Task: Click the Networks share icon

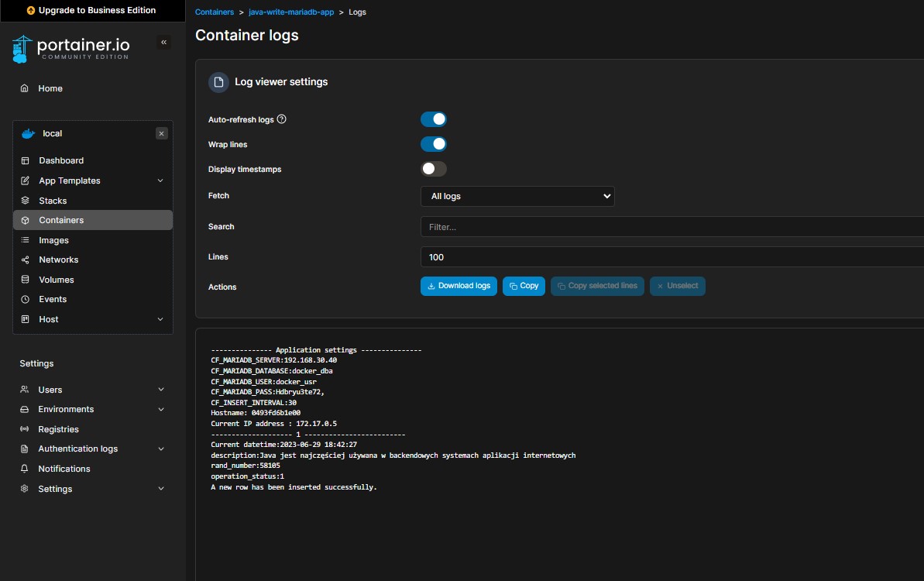Action: 25,260
